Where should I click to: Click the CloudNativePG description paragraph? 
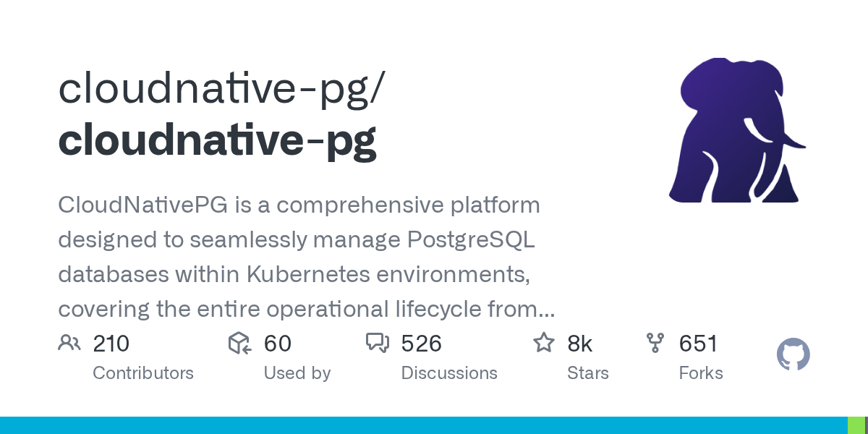304,258
